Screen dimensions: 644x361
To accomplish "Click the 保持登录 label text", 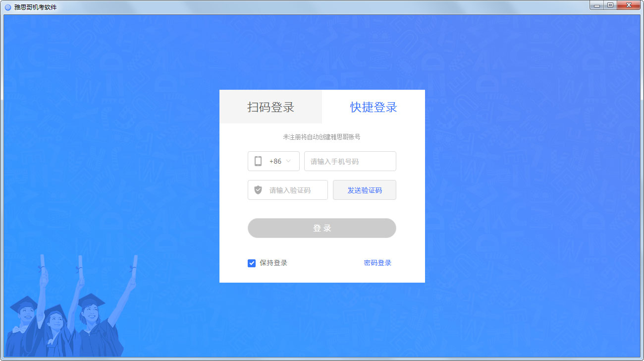I will 273,263.
